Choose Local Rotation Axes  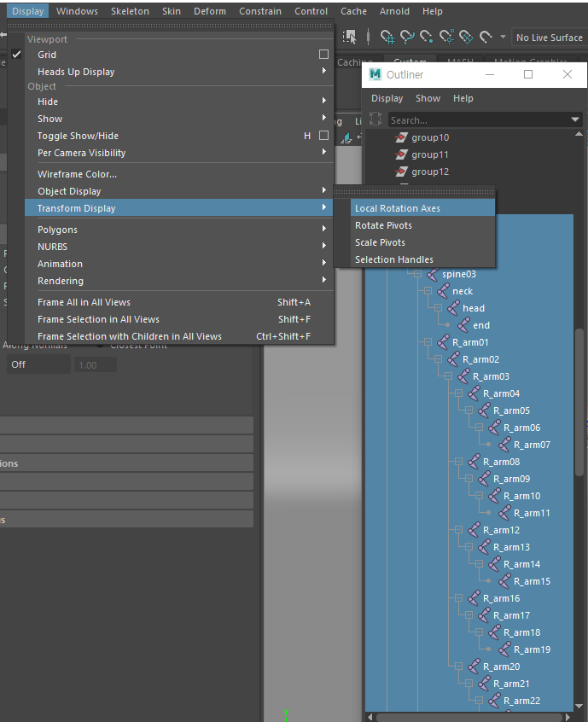point(422,208)
